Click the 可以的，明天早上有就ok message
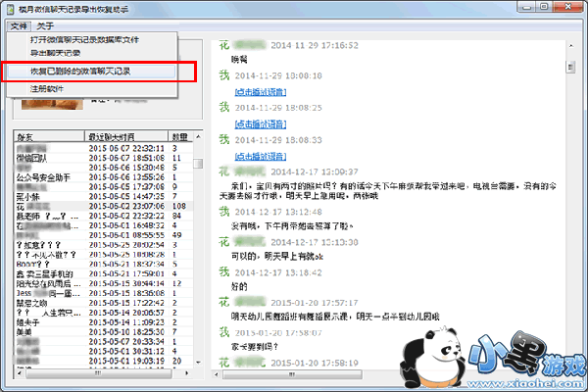Image resolution: width=588 pixels, height=392 pixels. tap(277, 257)
